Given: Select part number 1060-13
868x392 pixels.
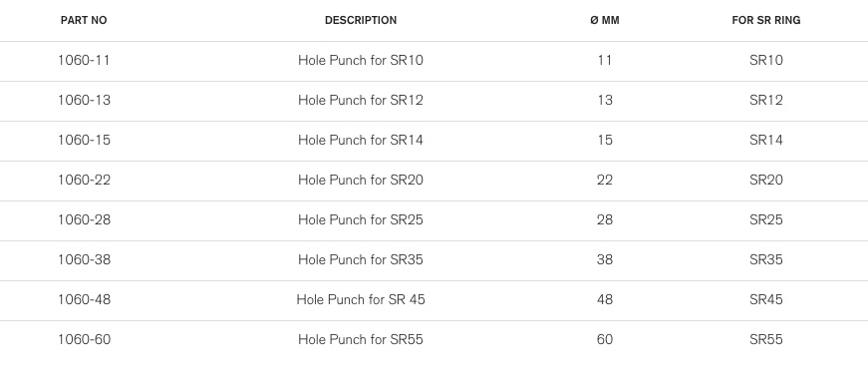Looking at the screenshot, I should pos(84,100).
